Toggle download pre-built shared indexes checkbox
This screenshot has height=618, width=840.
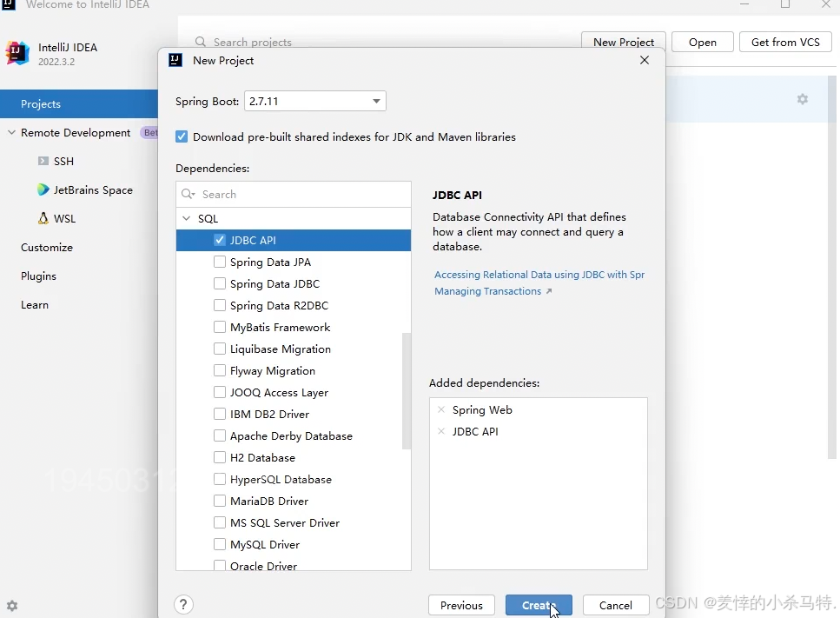coord(182,136)
